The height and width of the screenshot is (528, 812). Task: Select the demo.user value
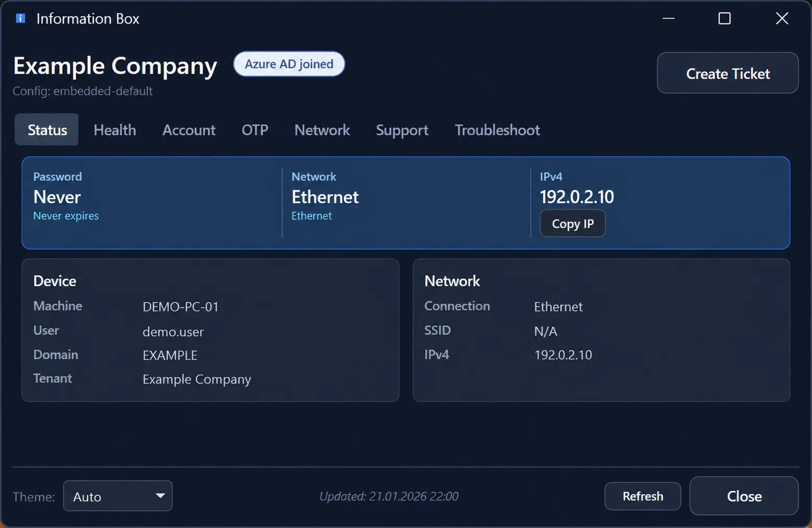[173, 332]
